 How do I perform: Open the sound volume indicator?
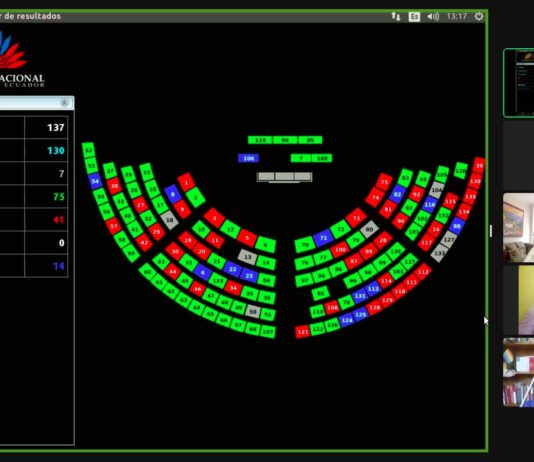coord(433,16)
